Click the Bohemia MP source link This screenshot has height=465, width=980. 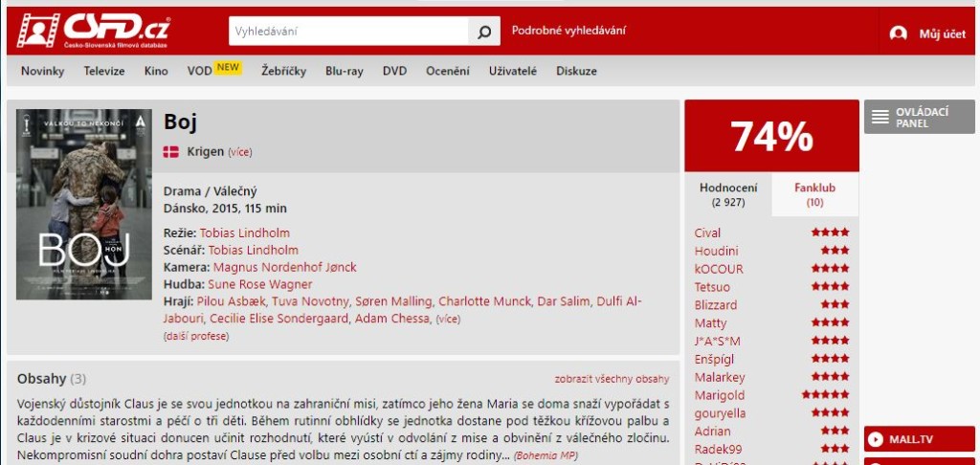point(546,455)
